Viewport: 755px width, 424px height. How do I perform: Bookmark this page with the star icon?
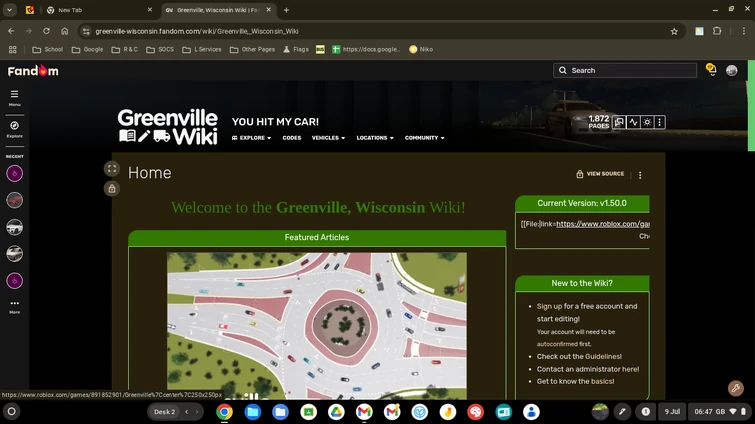click(x=674, y=31)
